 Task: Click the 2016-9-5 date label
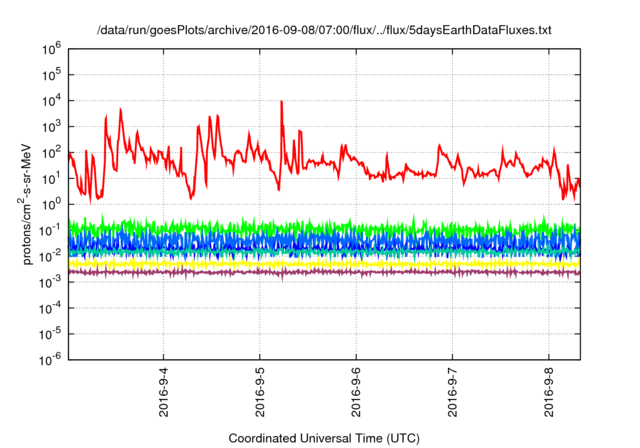(260, 392)
